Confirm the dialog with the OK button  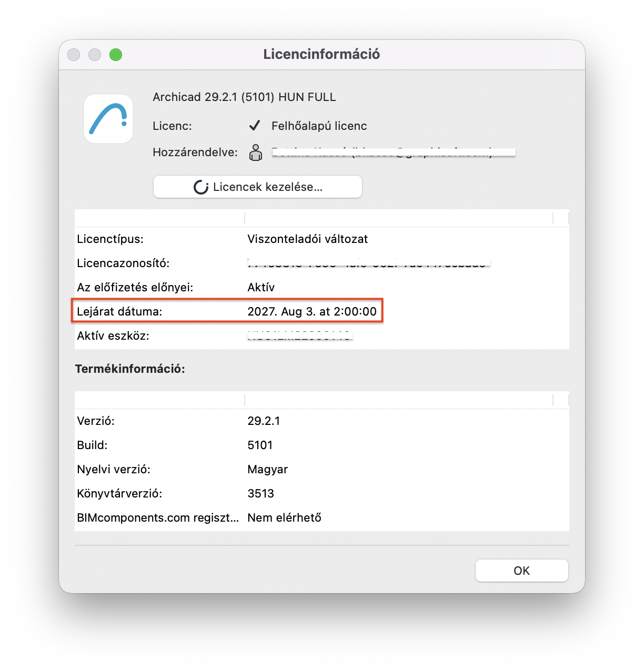521,571
